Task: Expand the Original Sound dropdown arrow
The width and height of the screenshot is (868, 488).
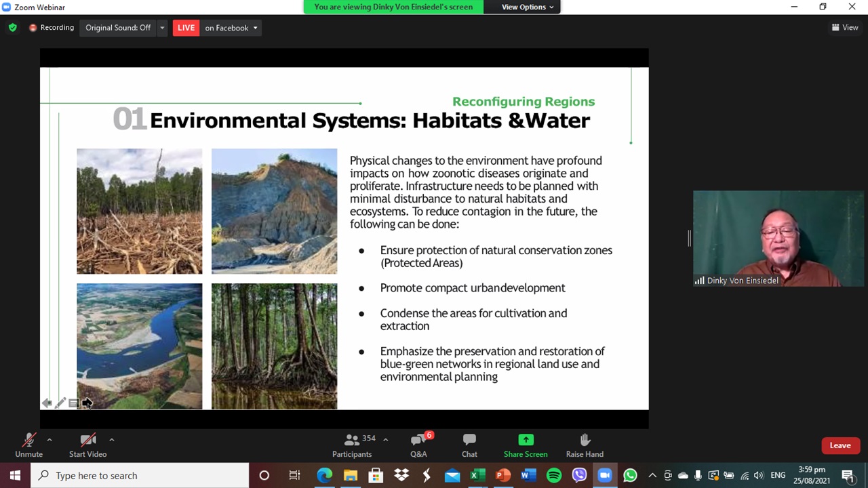Action: point(162,28)
